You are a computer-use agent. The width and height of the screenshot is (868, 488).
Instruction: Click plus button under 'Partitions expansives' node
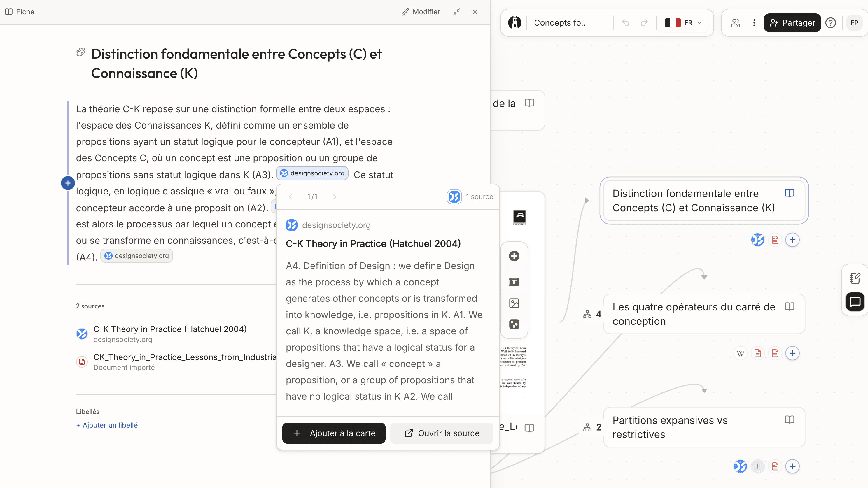coord(792,466)
